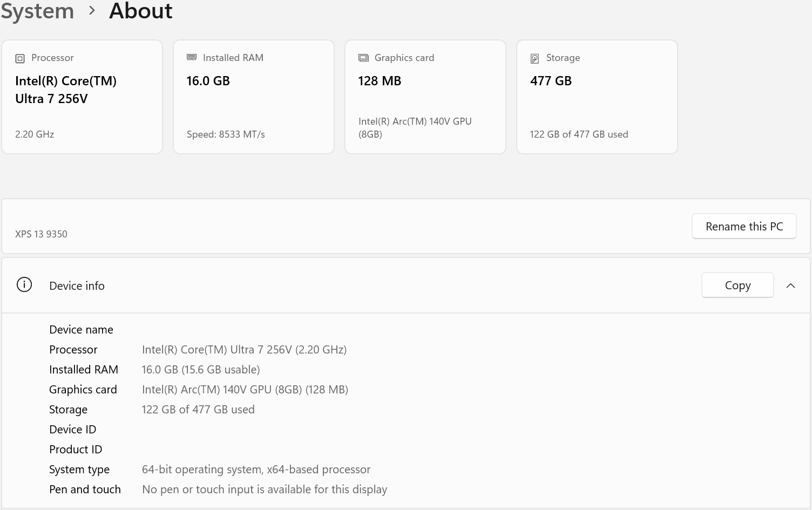Click the "Device ID" row label
Screen dimensions: 812x510
(72, 430)
